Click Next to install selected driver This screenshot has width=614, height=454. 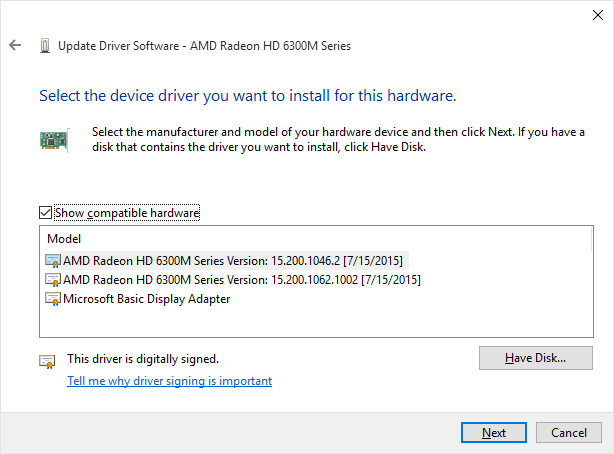click(494, 432)
